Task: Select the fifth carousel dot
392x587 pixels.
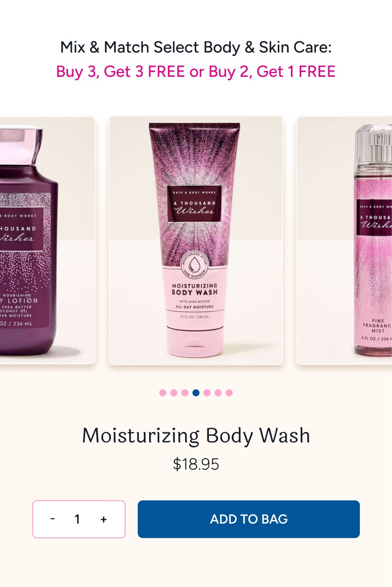Action: (x=207, y=393)
